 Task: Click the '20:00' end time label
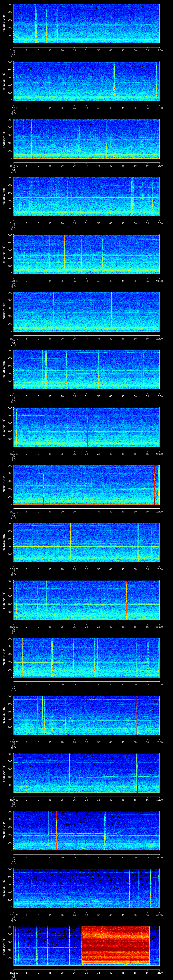click(160, 223)
